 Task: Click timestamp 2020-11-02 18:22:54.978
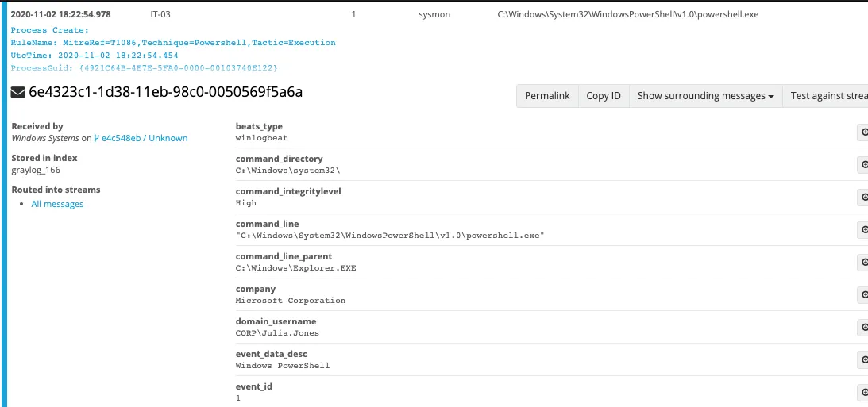(x=60, y=15)
